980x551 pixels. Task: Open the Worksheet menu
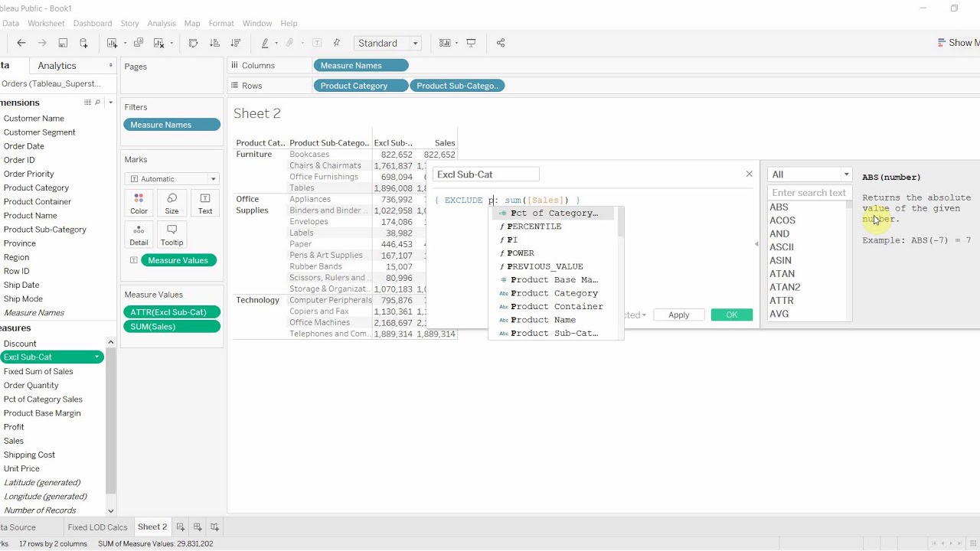tap(46, 24)
